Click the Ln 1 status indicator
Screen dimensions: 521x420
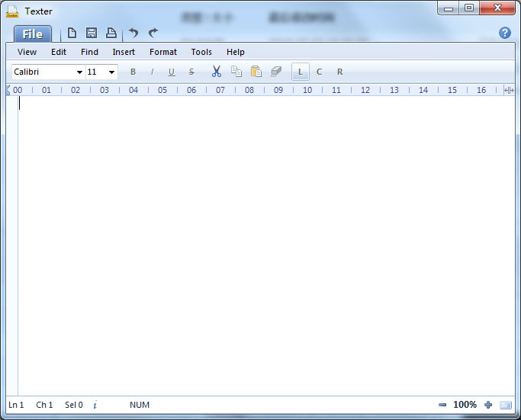coord(16,405)
